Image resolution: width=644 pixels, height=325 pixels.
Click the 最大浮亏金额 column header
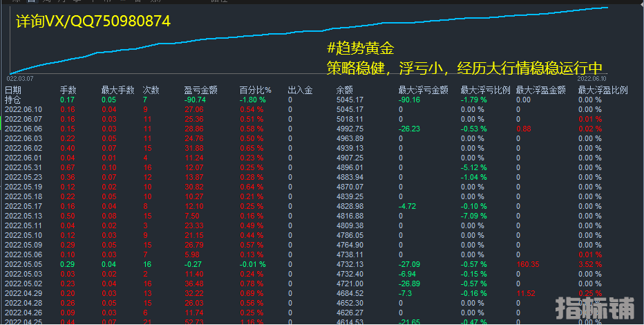point(423,90)
